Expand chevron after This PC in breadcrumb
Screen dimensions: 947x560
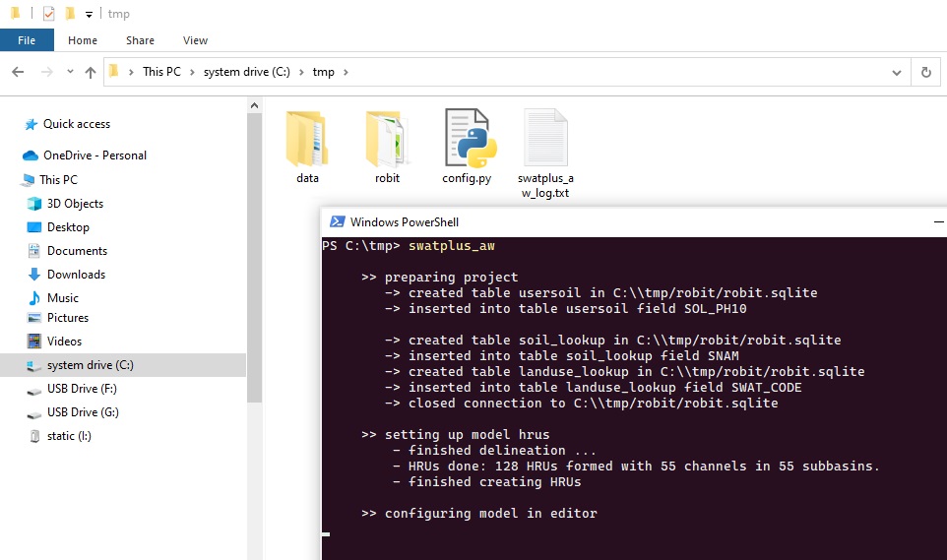(192, 72)
